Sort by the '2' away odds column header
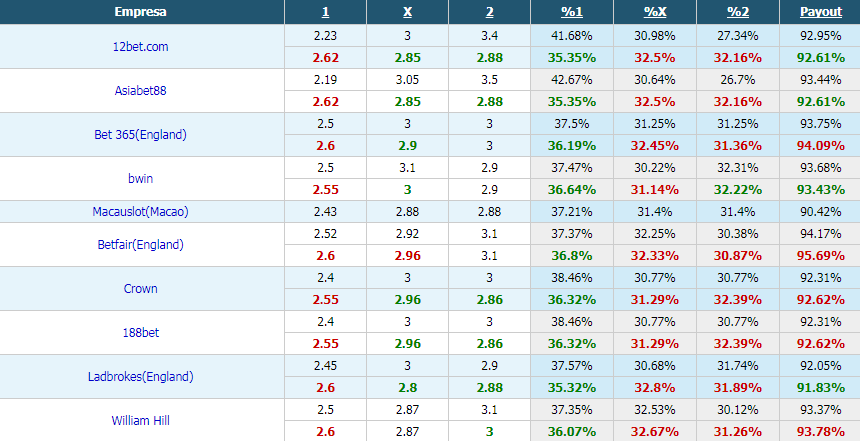 pyautogui.click(x=490, y=12)
